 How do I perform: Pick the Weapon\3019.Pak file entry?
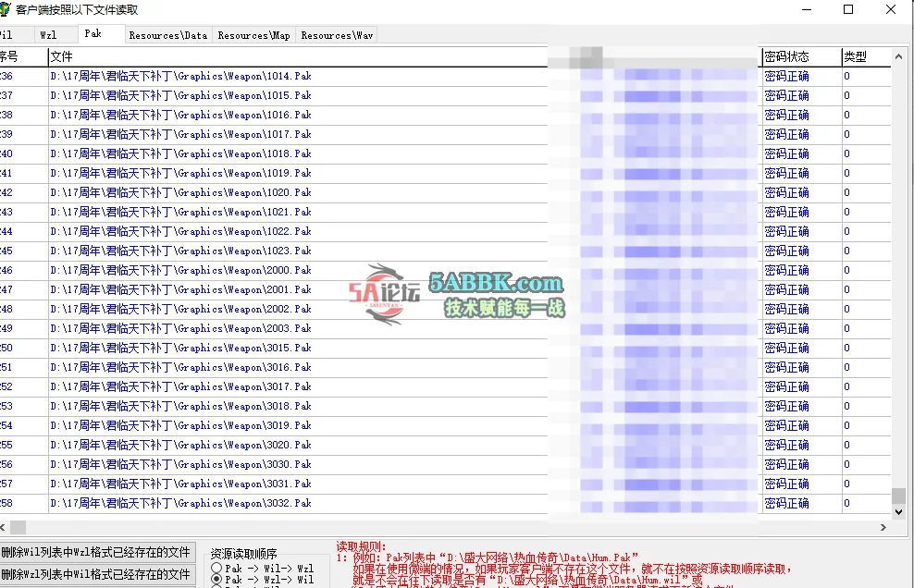tap(180, 426)
